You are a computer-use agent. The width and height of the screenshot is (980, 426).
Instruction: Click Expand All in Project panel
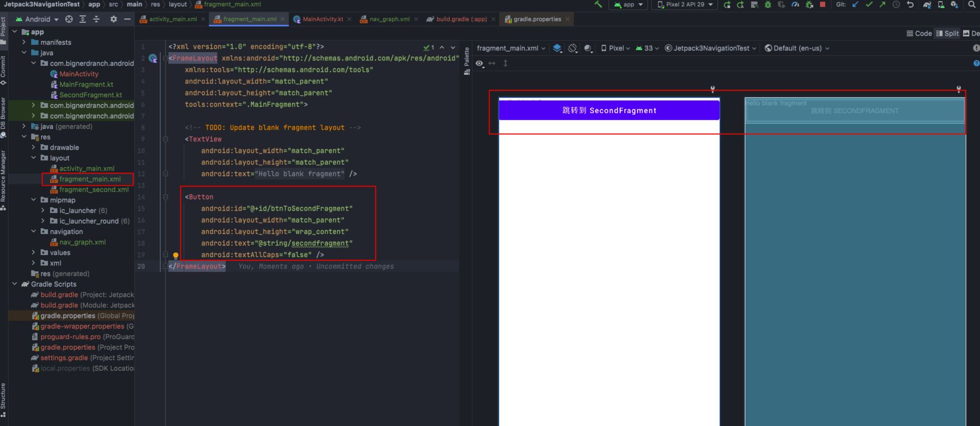point(83,19)
